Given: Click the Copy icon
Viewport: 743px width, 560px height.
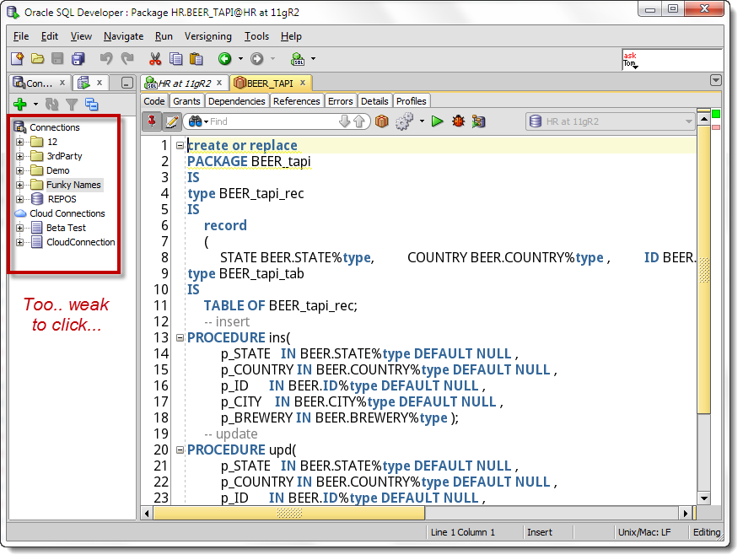Looking at the screenshot, I should [x=175, y=59].
